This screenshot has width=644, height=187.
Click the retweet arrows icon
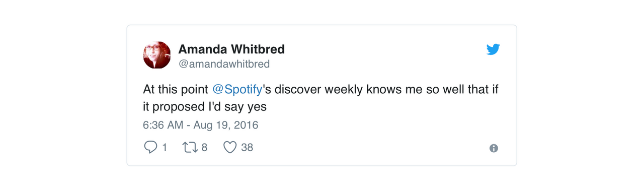(x=190, y=147)
